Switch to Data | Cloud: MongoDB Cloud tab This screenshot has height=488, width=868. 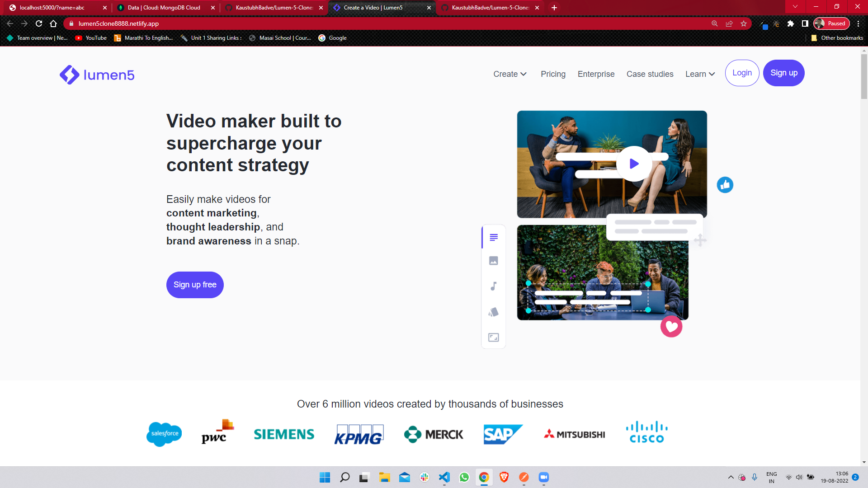pos(164,8)
